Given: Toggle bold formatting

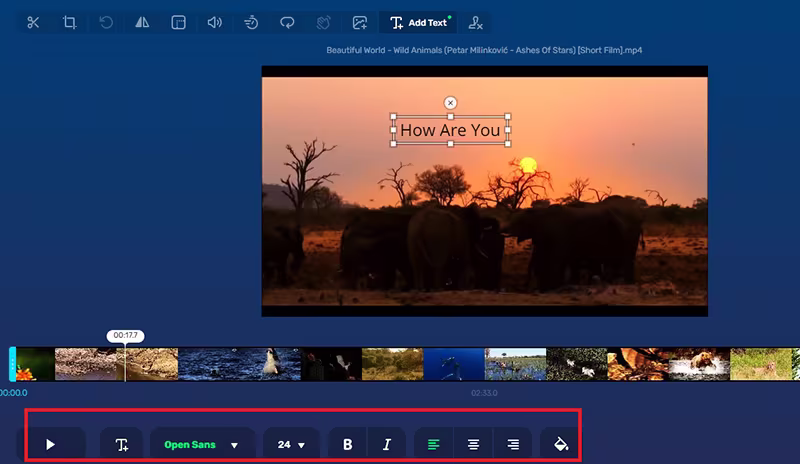Looking at the screenshot, I should click(x=347, y=445).
